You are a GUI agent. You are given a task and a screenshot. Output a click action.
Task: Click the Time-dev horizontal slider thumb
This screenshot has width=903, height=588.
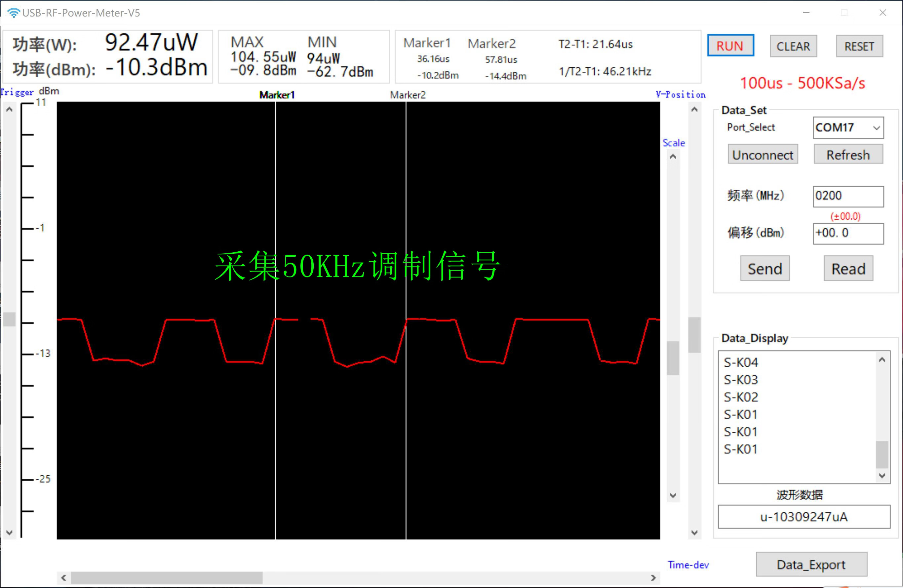click(x=167, y=578)
